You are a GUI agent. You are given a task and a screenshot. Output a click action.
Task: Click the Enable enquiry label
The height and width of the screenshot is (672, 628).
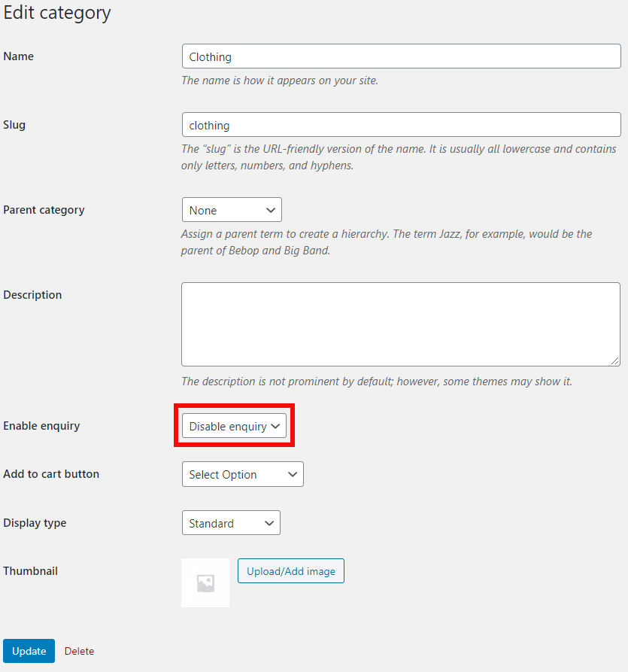click(x=41, y=426)
